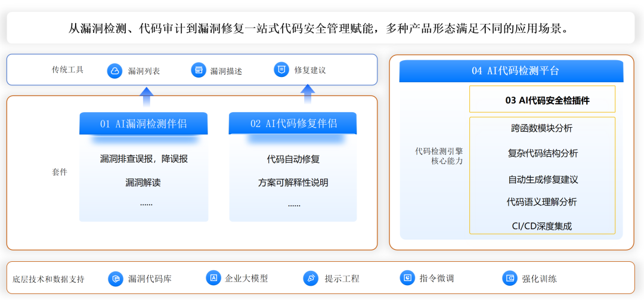
Task: Open the 04 AI代码检测平台 header
Action: (511, 71)
